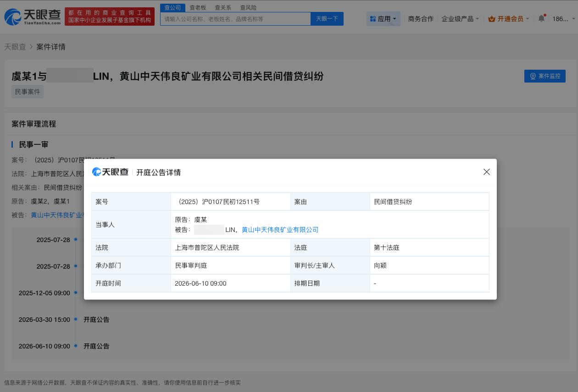Click the case number (2025)沪0107民初12511号 cell

[231, 202]
